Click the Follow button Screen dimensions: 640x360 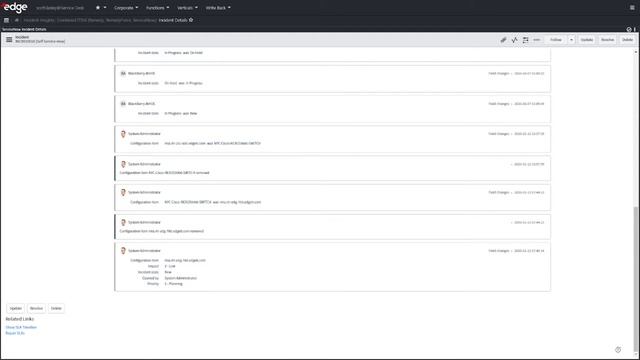point(556,40)
